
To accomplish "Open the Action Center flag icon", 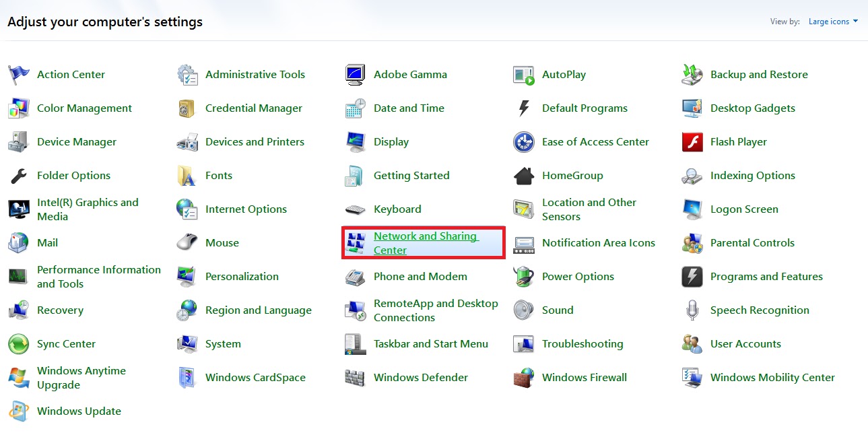I will (x=19, y=75).
